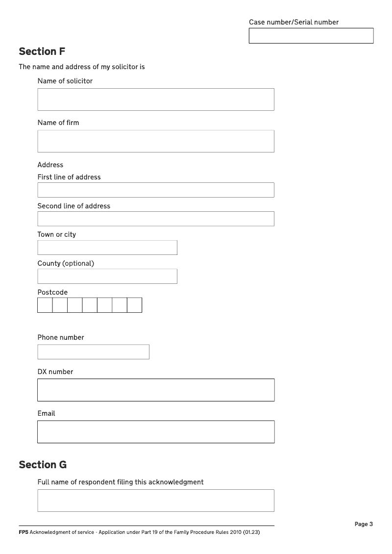
Task: Click the Section G heading
Action: click(x=43, y=465)
